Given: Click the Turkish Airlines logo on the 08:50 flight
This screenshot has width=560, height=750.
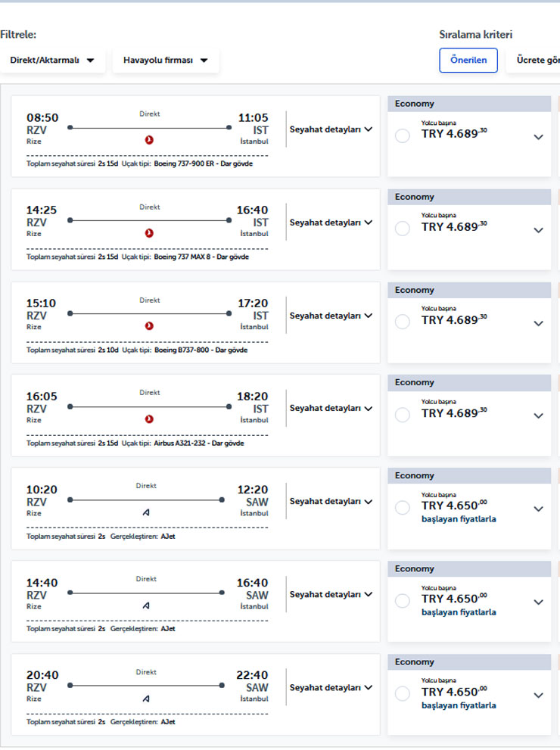Looking at the screenshot, I should (149, 140).
